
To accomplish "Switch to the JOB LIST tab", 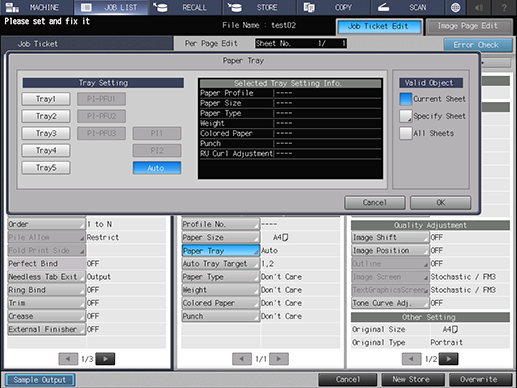I will (x=111, y=7).
